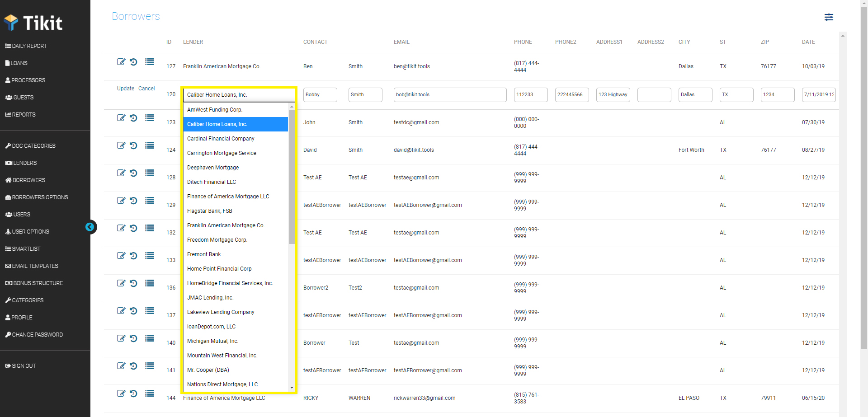The height and width of the screenshot is (417, 868).
Task: Click the Tikit logo
Action: [x=33, y=22]
